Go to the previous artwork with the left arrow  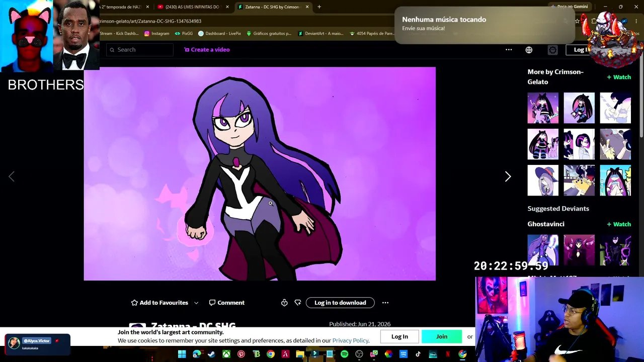(12, 176)
